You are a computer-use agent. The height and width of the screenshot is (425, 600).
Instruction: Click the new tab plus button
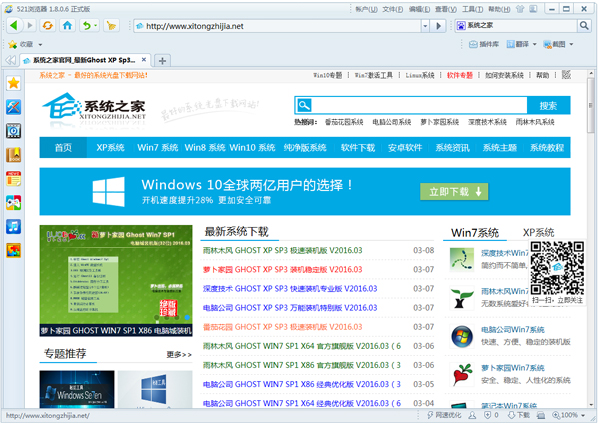163,61
